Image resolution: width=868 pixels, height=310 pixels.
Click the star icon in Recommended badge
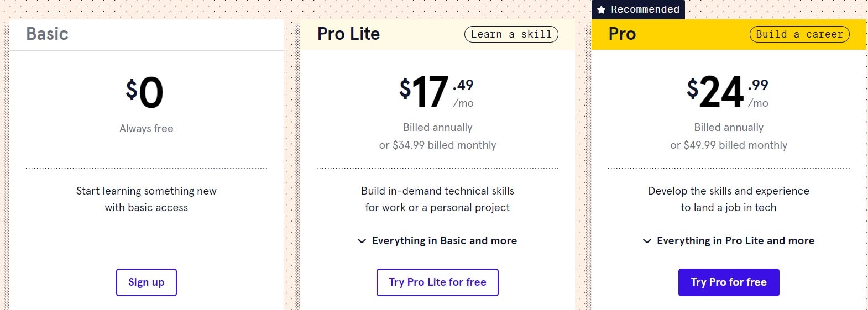[x=602, y=10]
